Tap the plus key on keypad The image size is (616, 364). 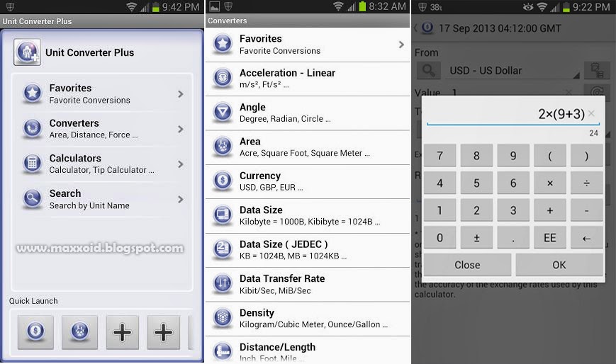click(x=550, y=210)
